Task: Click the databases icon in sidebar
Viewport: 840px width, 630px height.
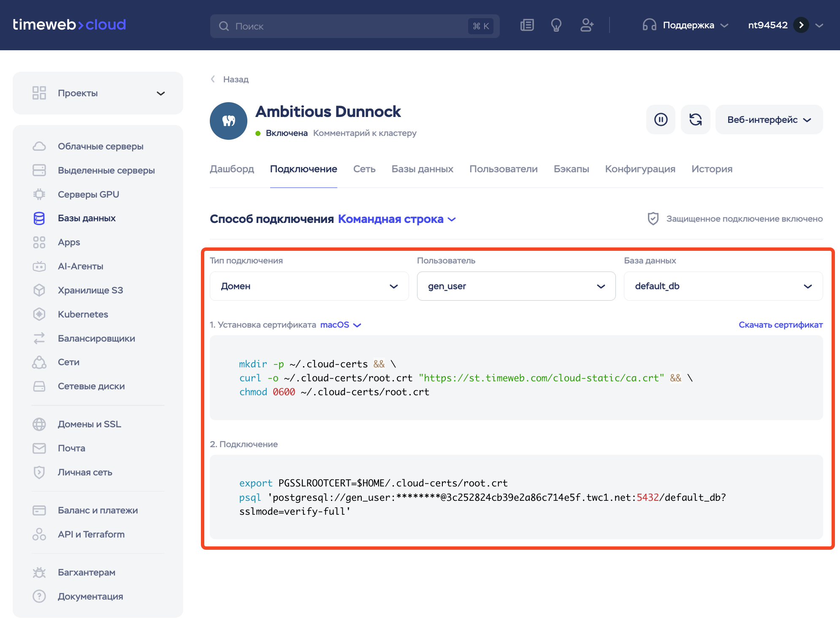Action: 39,218
